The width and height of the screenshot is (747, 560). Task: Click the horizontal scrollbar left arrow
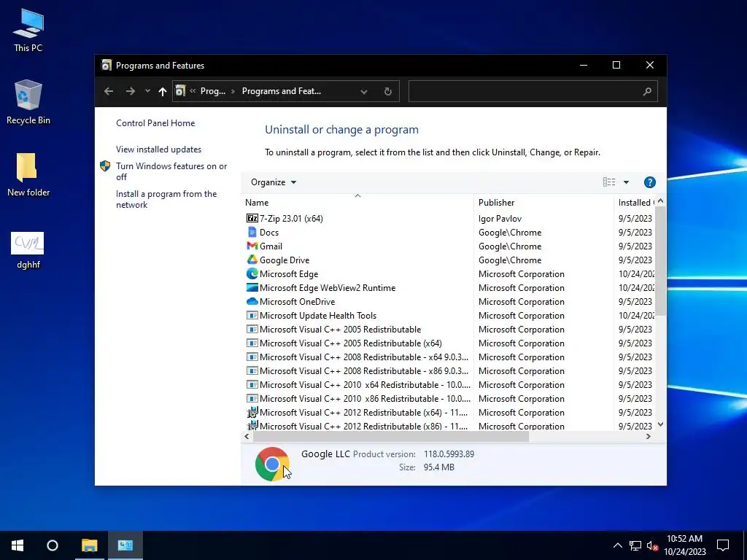click(247, 436)
